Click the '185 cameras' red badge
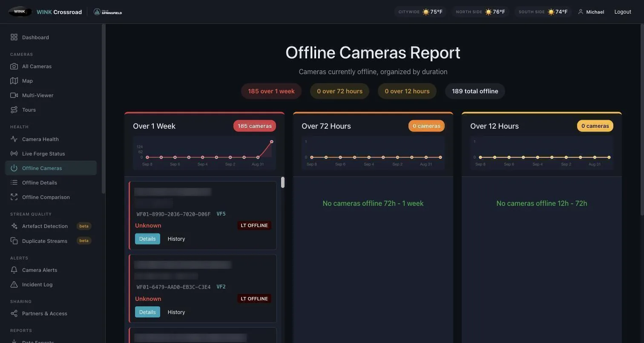The width and height of the screenshot is (644, 343). click(255, 126)
